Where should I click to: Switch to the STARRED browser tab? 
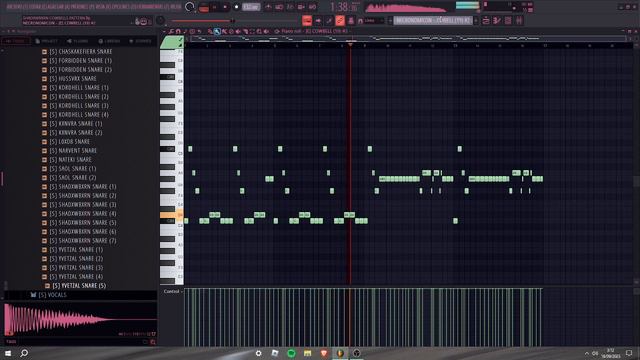click(140, 41)
